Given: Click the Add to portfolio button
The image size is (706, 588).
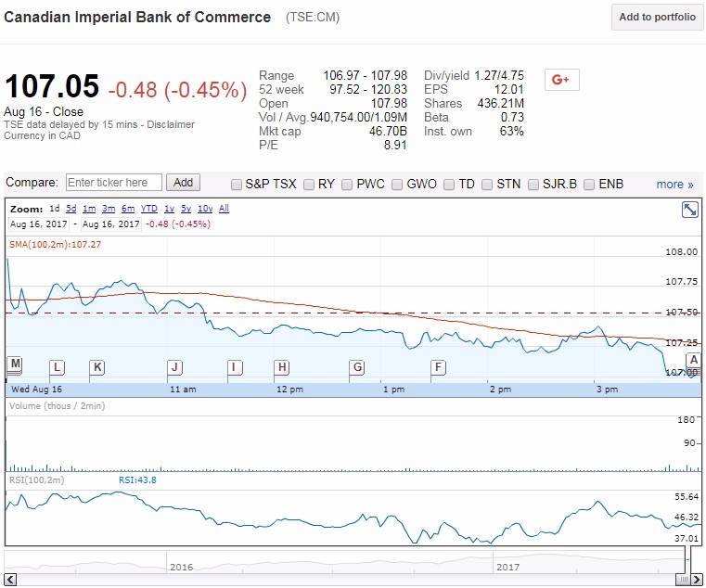Looking at the screenshot, I should [x=657, y=17].
